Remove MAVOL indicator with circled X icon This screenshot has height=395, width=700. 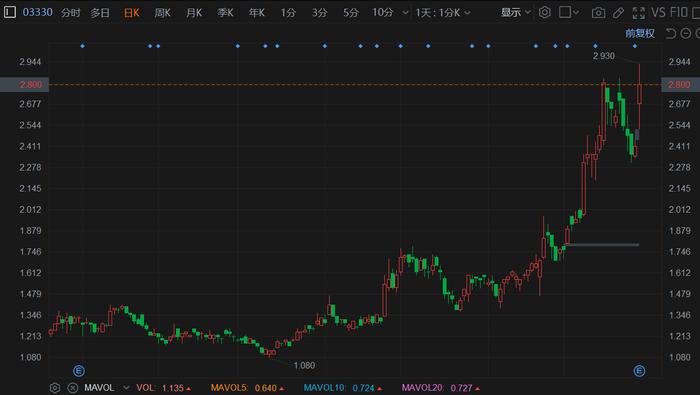click(72, 388)
